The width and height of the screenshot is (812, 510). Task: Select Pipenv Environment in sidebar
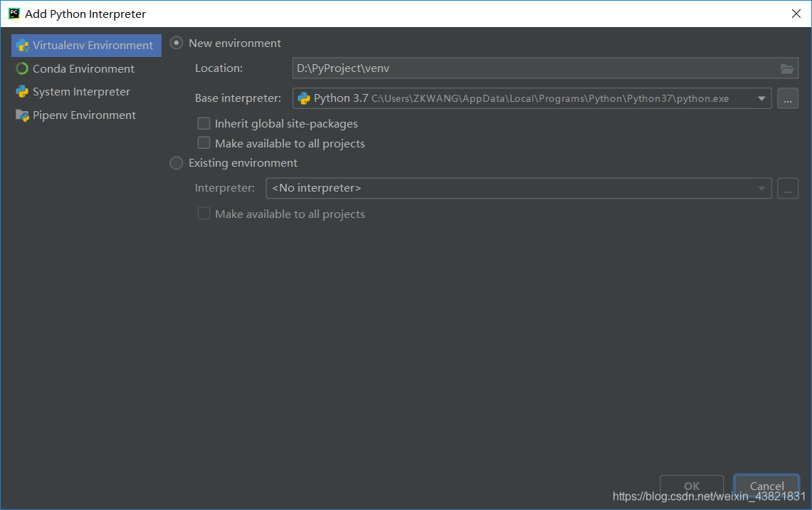click(84, 115)
